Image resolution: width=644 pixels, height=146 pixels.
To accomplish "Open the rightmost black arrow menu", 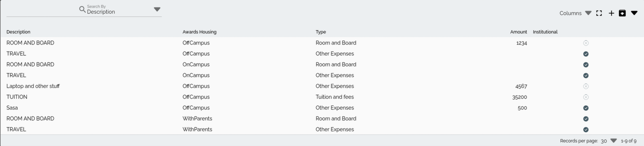I will pos(634,13).
